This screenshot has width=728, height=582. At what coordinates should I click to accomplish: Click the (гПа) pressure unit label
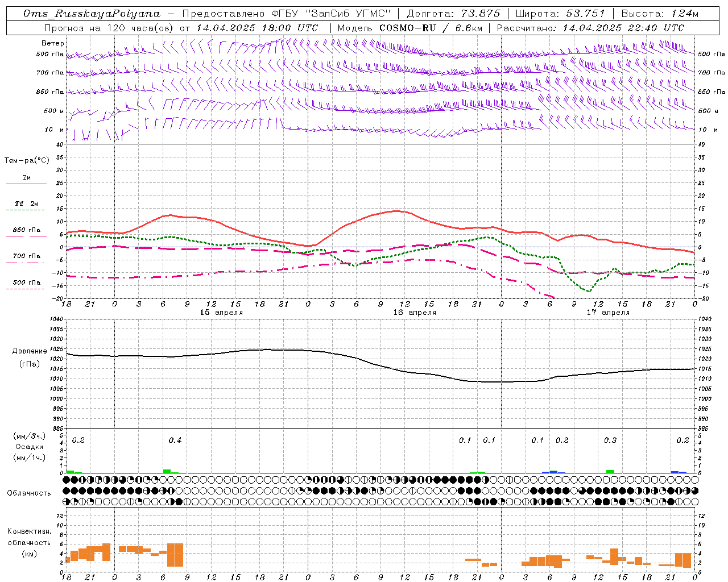[x=29, y=364]
